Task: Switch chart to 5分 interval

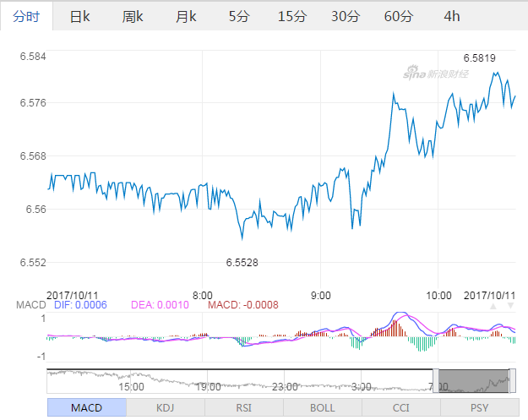Action: coord(239,16)
